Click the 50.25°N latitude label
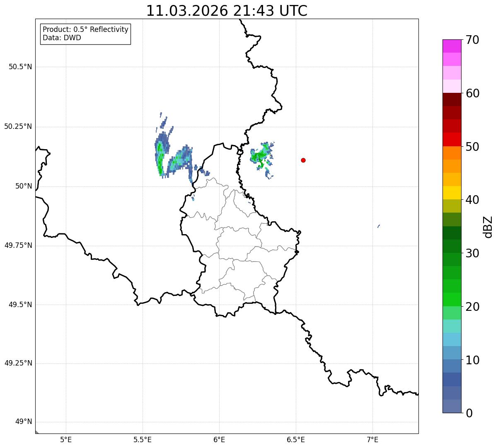This screenshot has width=498, height=448. (x=18, y=126)
